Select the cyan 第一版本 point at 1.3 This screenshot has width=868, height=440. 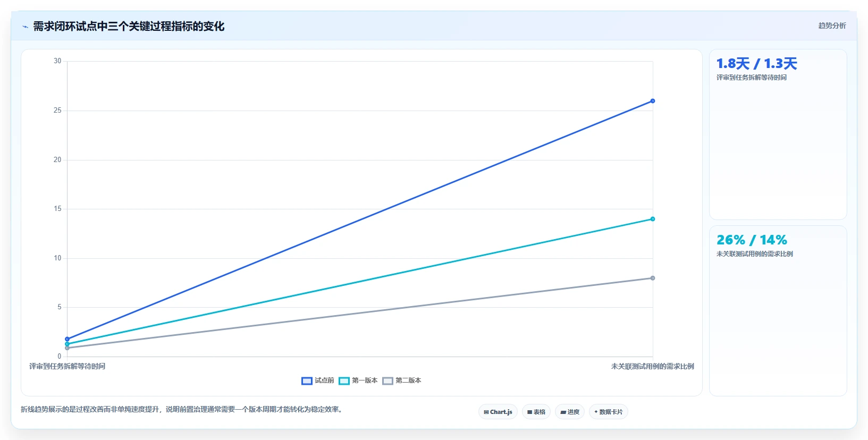67,344
